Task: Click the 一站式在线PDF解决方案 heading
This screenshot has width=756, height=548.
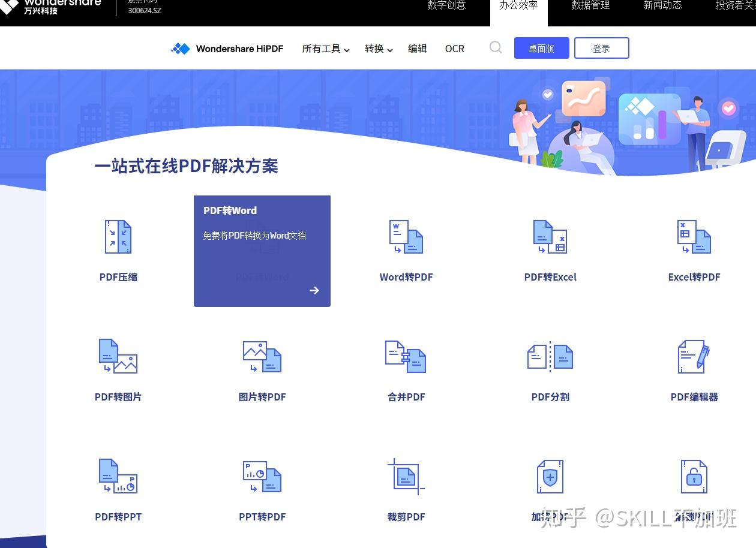Action: 186,166
